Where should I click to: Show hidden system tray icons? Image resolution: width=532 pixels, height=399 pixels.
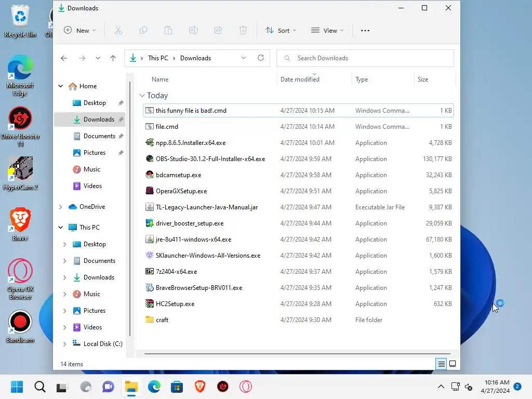click(x=441, y=387)
